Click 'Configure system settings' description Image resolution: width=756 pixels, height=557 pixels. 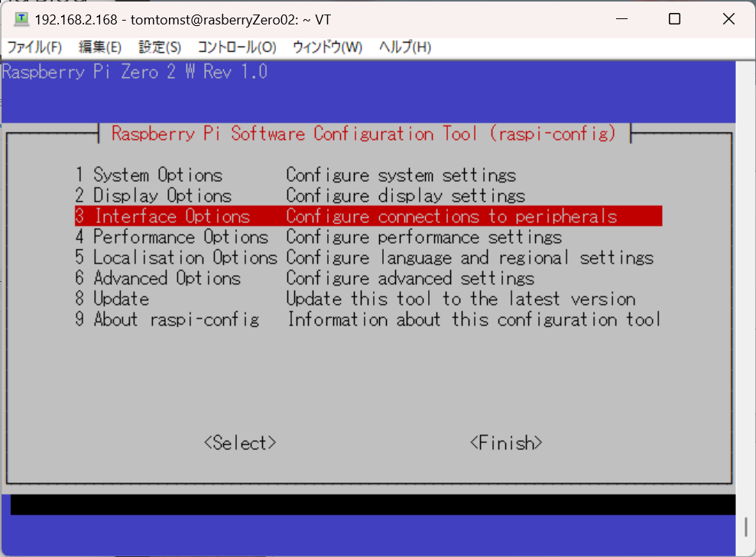401,175
